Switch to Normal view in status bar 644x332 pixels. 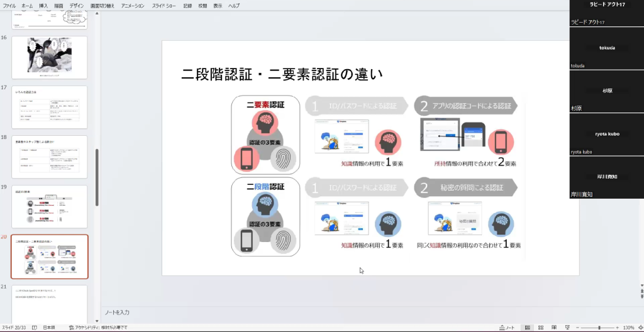tap(526, 328)
